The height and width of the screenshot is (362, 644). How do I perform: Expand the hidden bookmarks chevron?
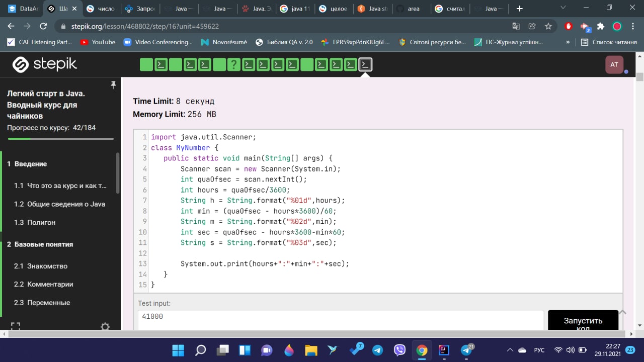568,42
